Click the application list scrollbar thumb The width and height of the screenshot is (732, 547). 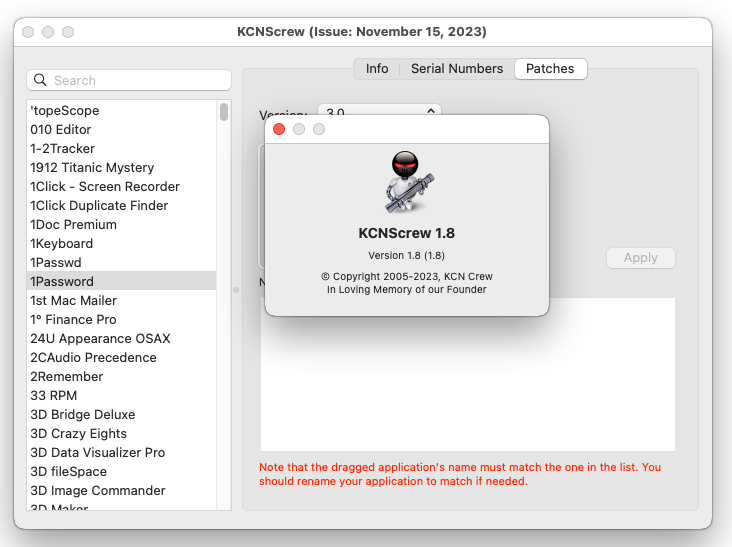[x=224, y=112]
